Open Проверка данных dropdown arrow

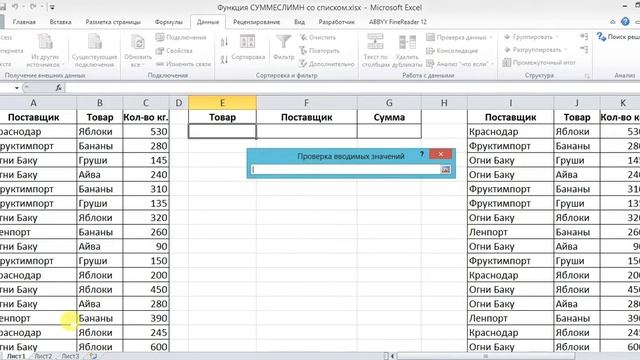pos(491,38)
